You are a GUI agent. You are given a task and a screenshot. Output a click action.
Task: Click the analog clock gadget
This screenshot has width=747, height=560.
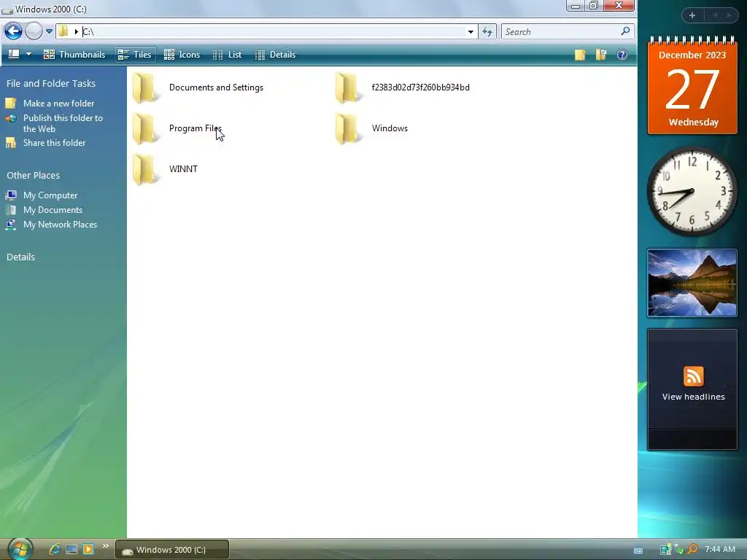point(692,191)
